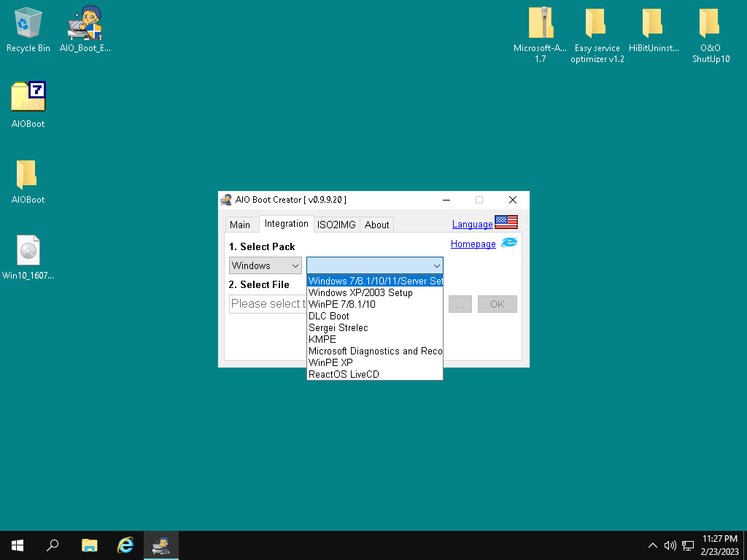Open File Explorer from the taskbar
The height and width of the screenshot is (560, 747).
click(x=89, y=545)
